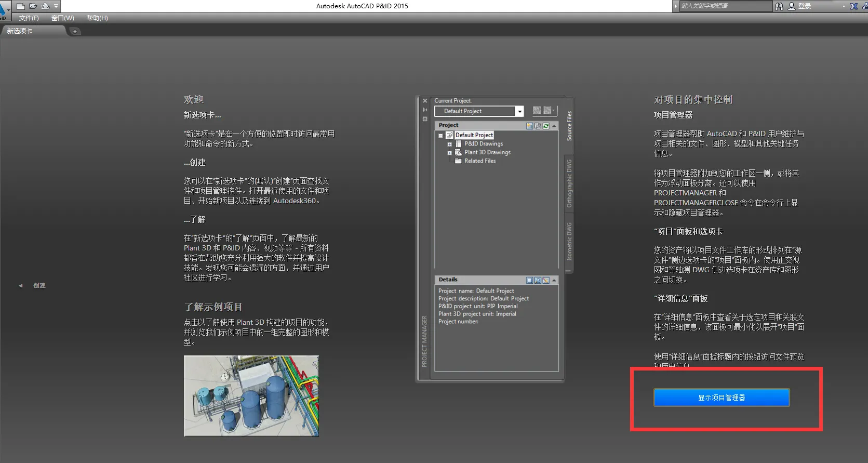This screenshot has height=463, width=868.
Task: Close the Project Manager palette with X
Action: [x=425, y=101]
